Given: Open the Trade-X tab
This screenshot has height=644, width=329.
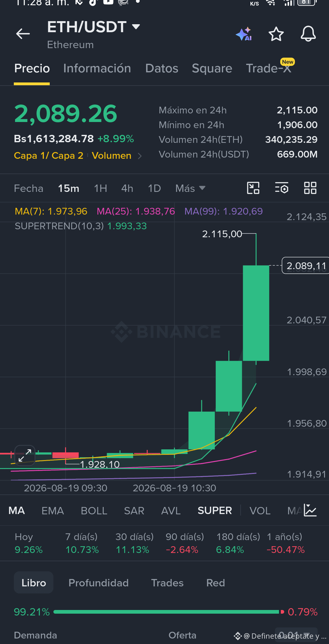Looking at the screenshot, I should [269, 68].
